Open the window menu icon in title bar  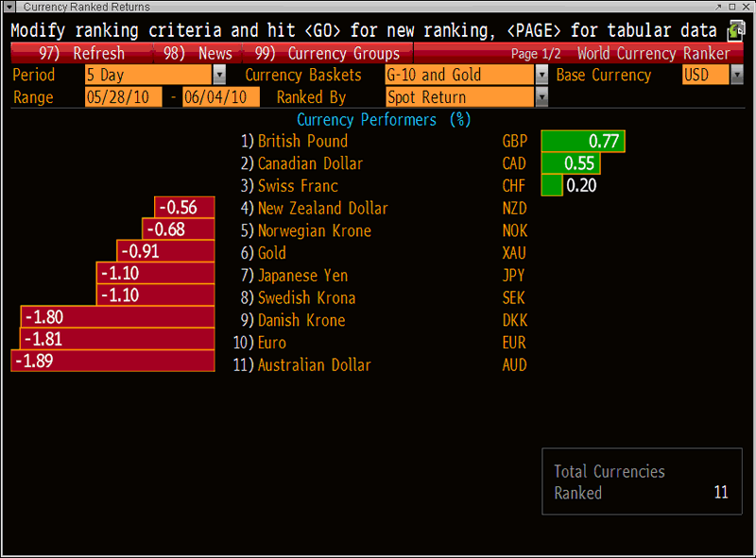10,7
